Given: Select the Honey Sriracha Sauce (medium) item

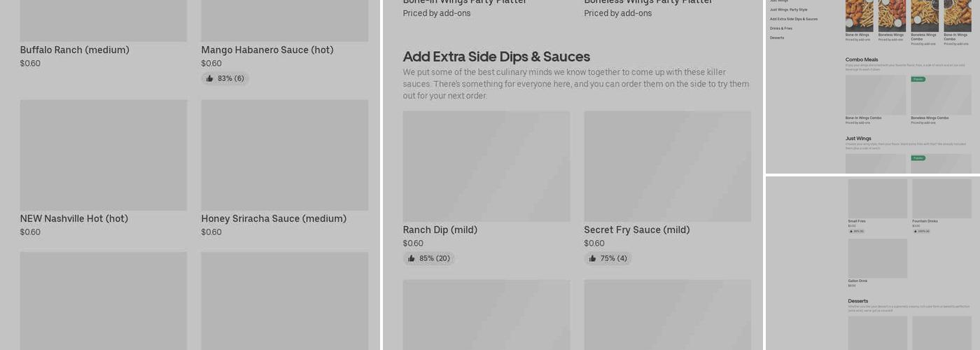Looking at the screenshot, I should (x=274, y=218).
